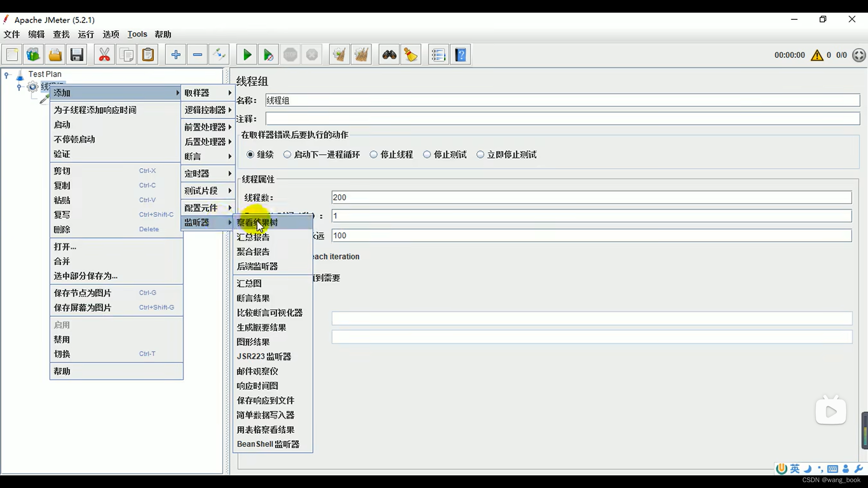
Task: Expand the 配置元件 submenu
Action: (x=208, y=208)
